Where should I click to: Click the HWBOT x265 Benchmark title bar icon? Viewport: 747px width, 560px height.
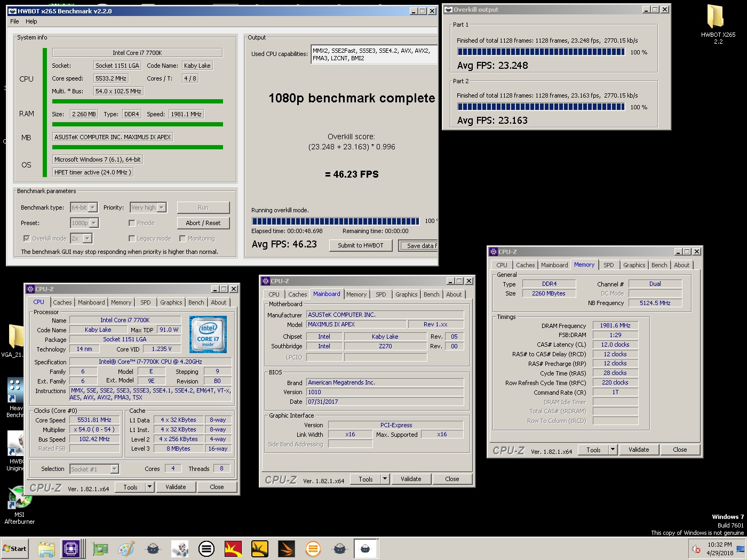click(12, 11)
